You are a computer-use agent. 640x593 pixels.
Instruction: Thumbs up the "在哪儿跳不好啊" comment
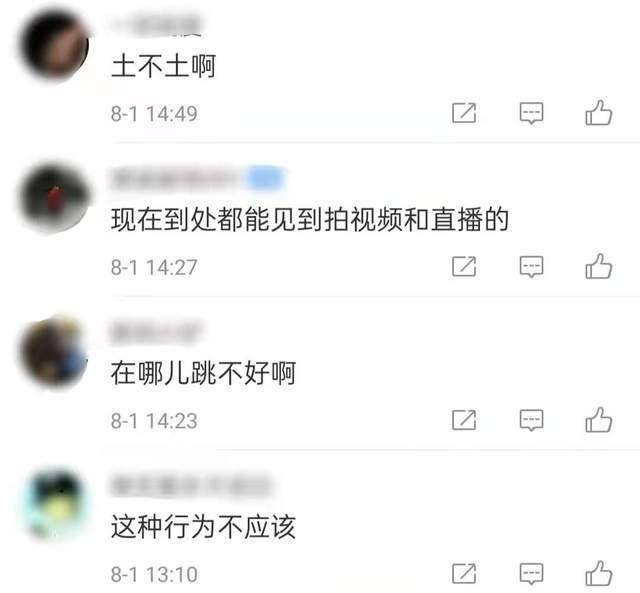click(x=598, y=420)
